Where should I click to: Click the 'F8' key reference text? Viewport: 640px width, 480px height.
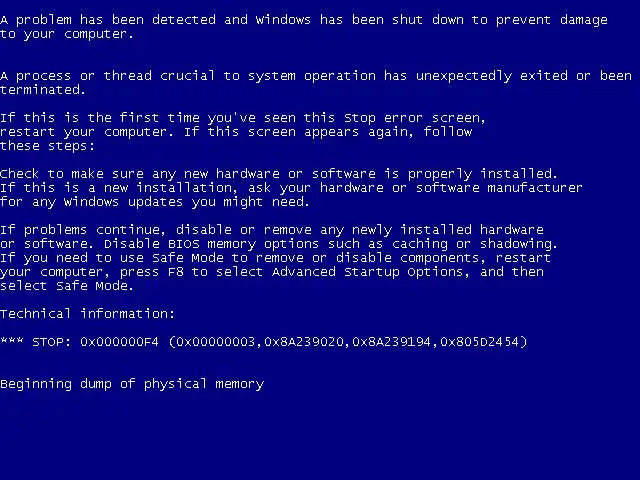coord(176,271)
